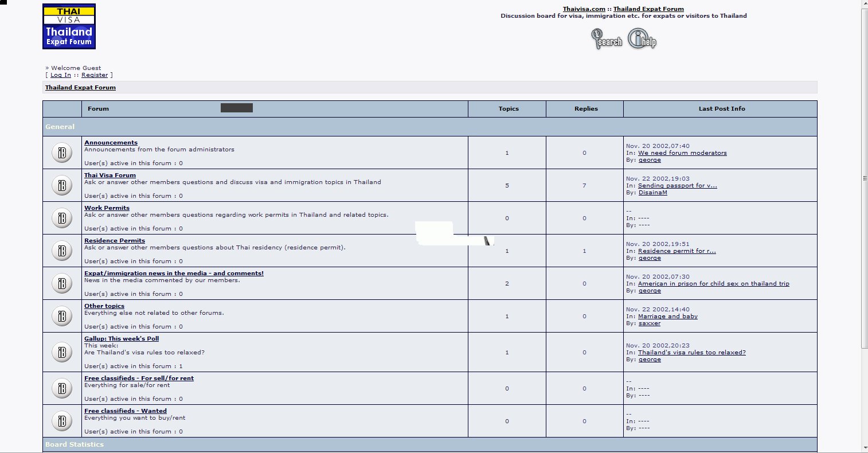
Task: Click the Board Statistics heading
Action: click(75, 444)
